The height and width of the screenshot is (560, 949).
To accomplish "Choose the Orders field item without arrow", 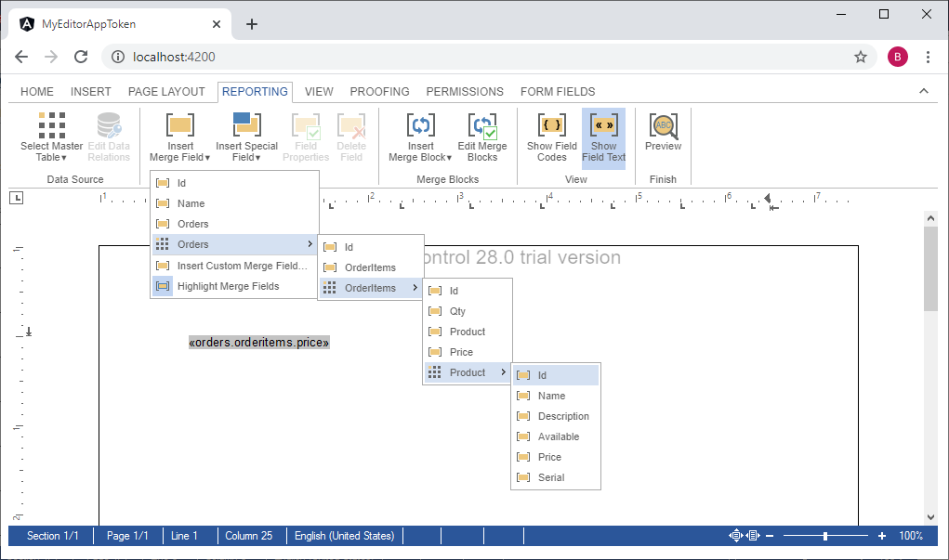I will pyautogui.click(x=235, y=225).
